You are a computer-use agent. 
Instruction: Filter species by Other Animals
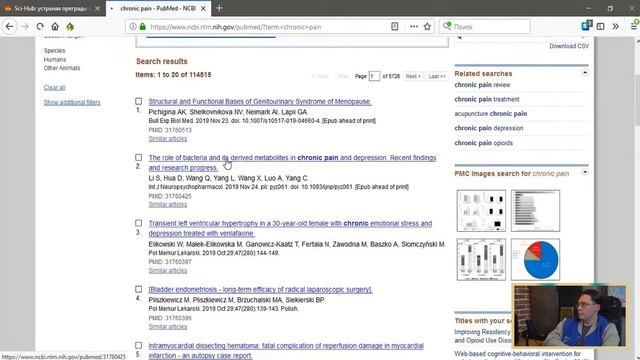click(62, 68)
